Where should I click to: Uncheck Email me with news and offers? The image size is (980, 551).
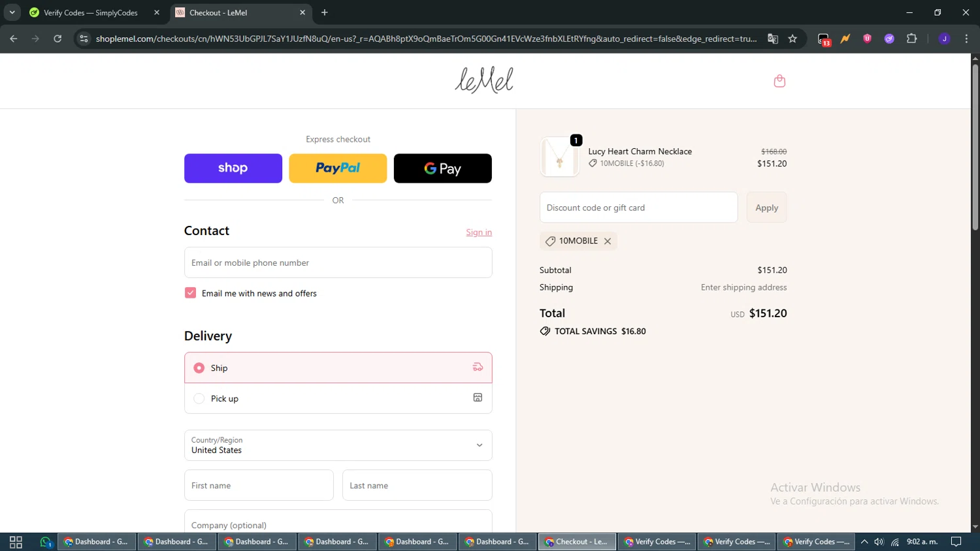(x=190, y=293)
